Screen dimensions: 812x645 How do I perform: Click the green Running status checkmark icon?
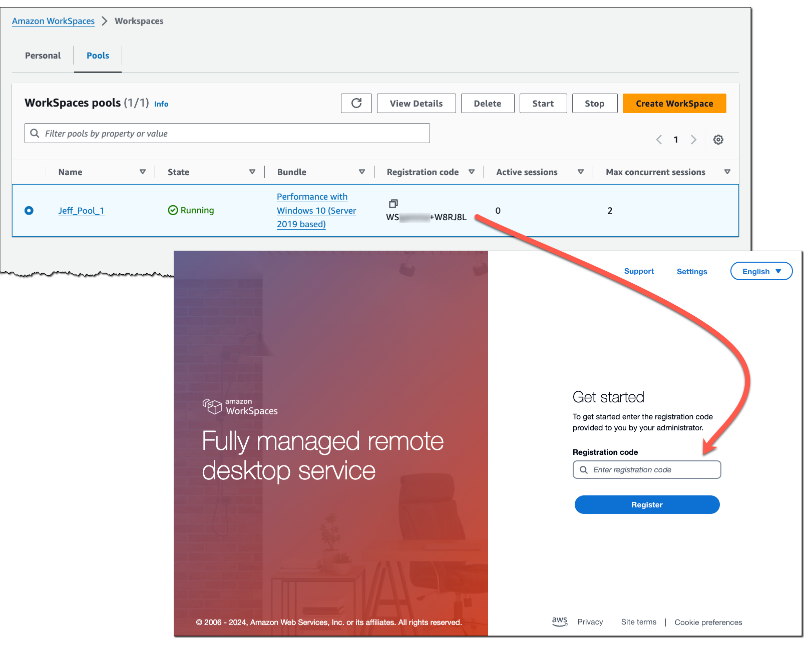(172, 210)
